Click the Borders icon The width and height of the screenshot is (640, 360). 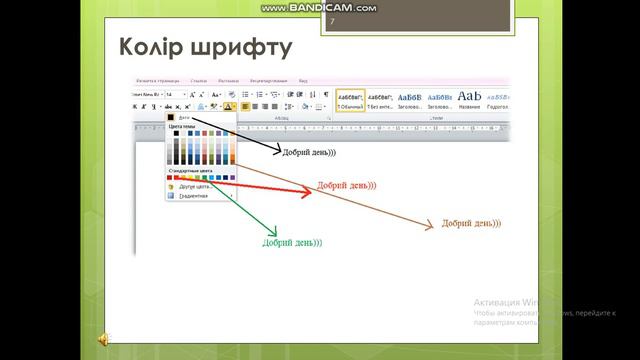pos(319,107)
